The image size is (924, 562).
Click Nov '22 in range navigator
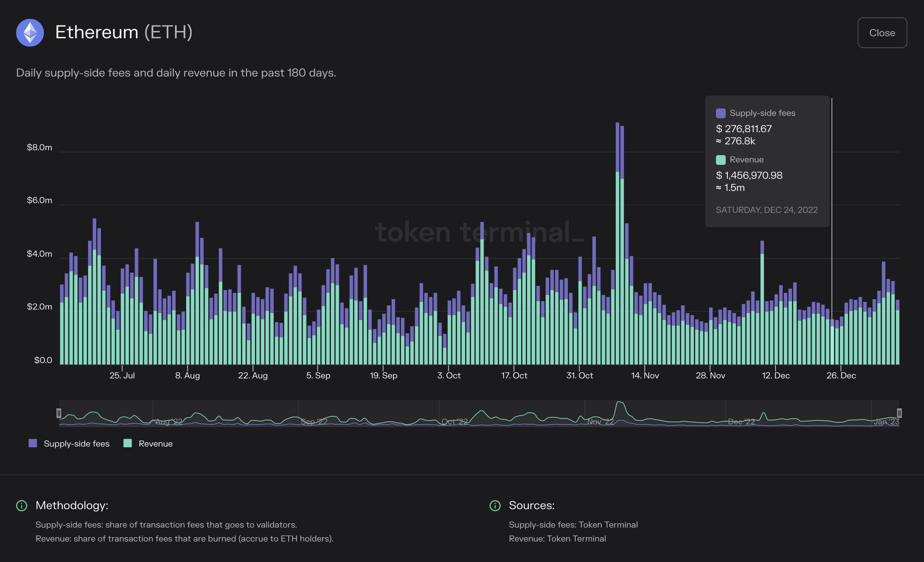(x=600, y=422)
